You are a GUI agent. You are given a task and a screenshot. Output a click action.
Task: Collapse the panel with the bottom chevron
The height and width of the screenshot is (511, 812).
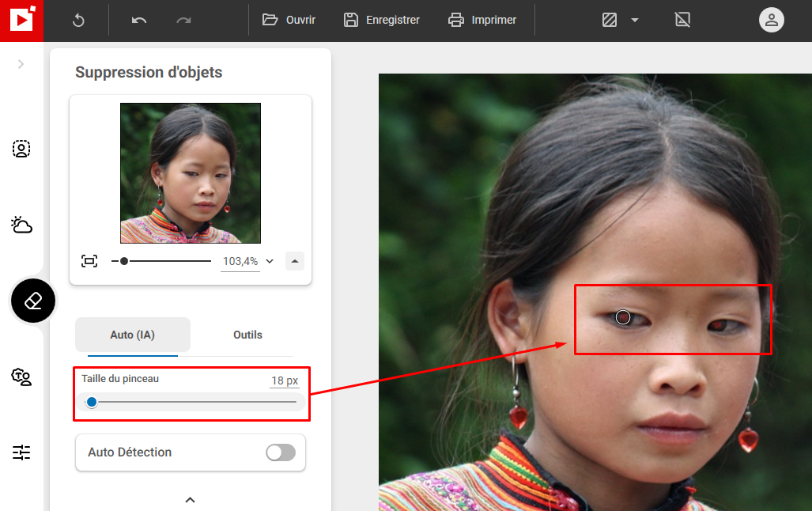click(190, 500)
